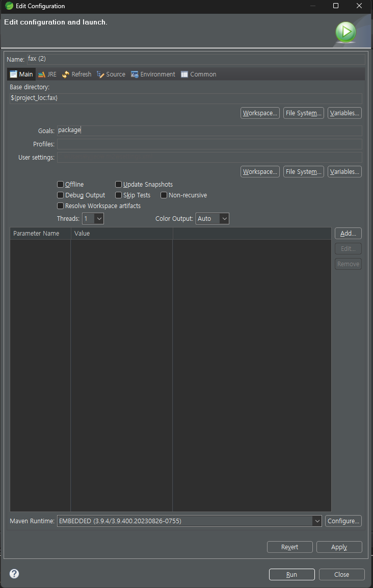373x588 pixels.
Task: Click the Add parameter button
Action: click(348, 233)
